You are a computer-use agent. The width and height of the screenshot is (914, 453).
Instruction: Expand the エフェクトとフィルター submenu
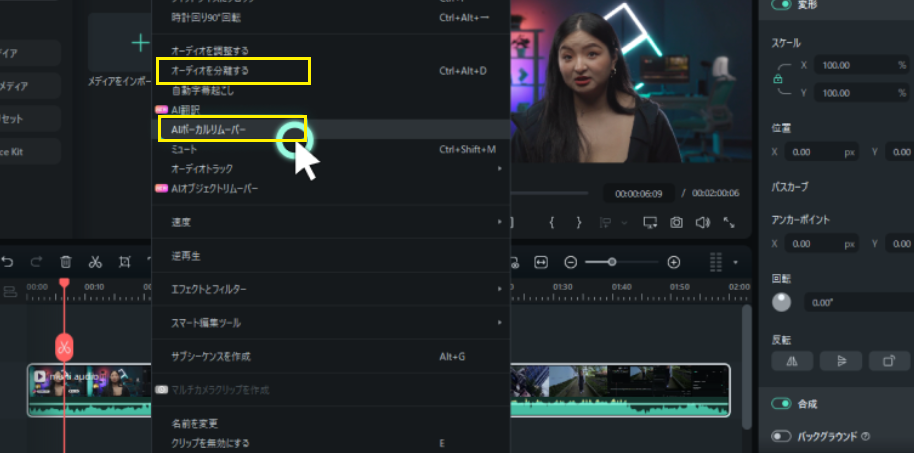pyautogui.click(x=330, y=289)
